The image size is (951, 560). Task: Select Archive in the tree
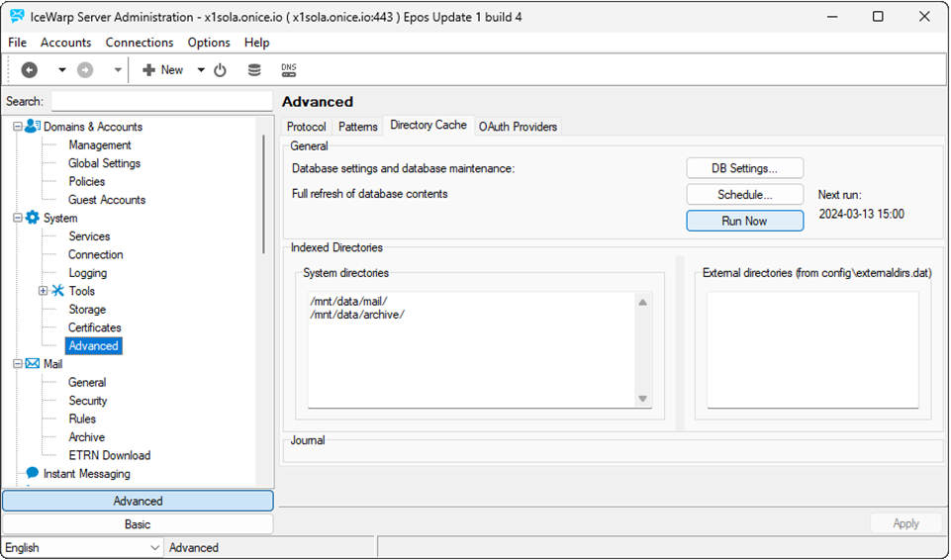(86, 437)
